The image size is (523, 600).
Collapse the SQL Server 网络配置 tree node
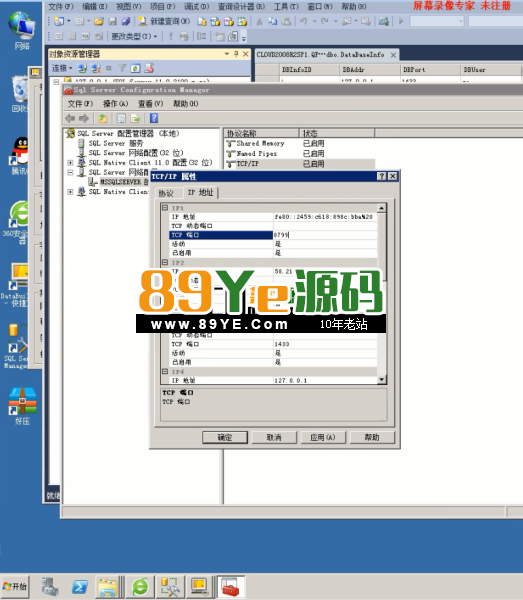tap(70, 172)
